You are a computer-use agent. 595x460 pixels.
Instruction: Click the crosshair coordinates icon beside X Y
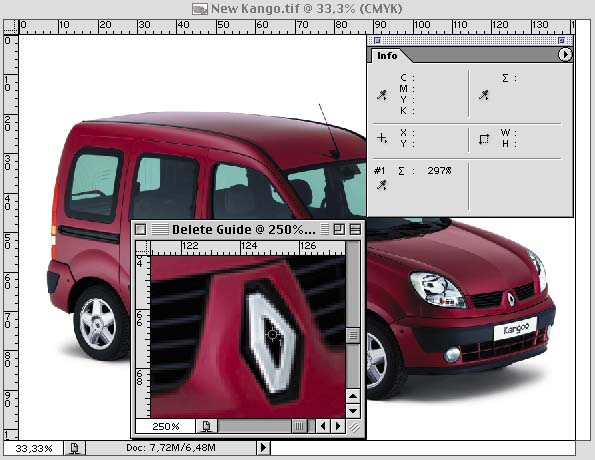click(382, 138)
